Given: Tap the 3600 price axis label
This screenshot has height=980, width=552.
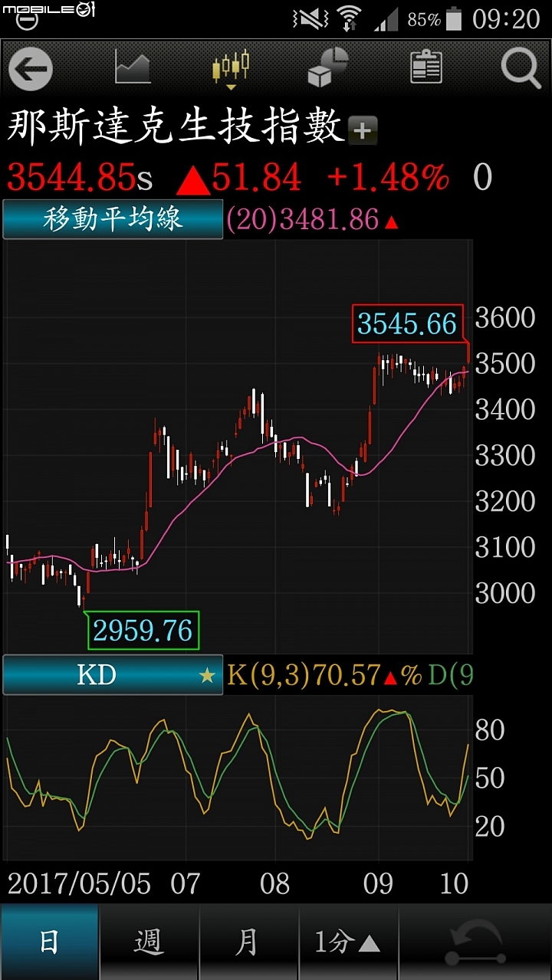Looking at the screenshot, I should click(505, 317).
